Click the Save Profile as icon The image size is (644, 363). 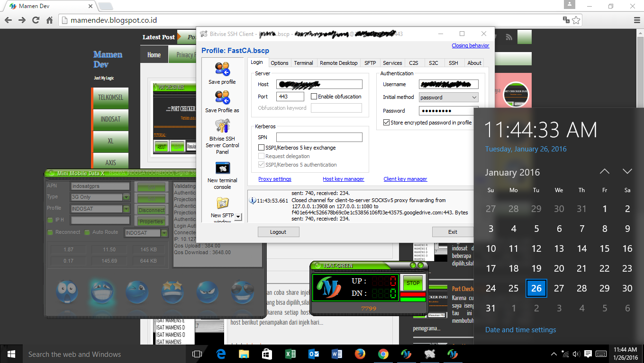click(222, 98)
